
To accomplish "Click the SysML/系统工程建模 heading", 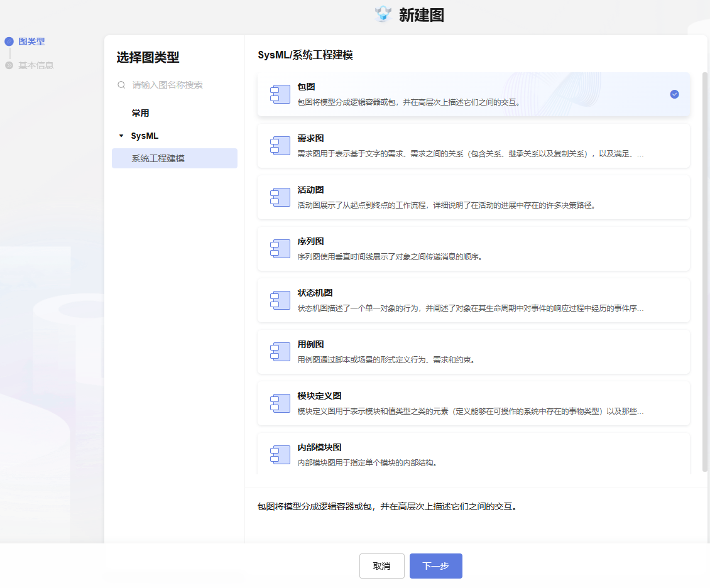I will pos(305,55).
